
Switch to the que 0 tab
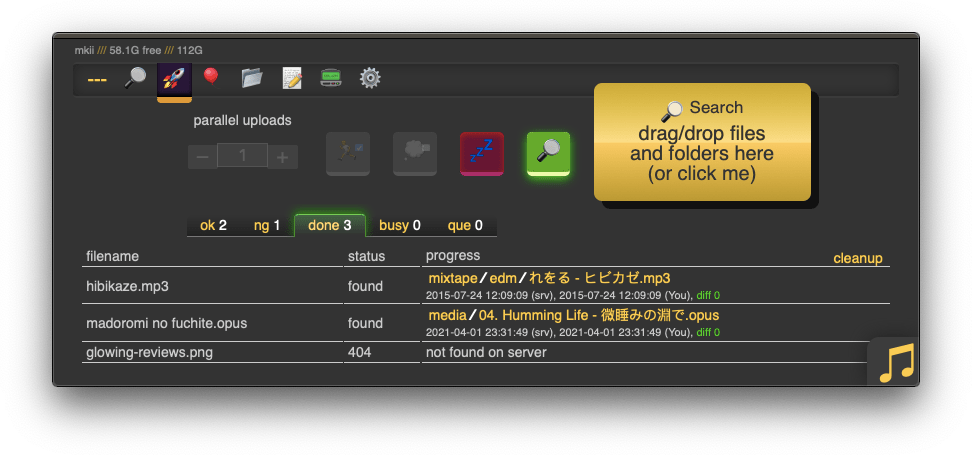[x=465, y=226]
